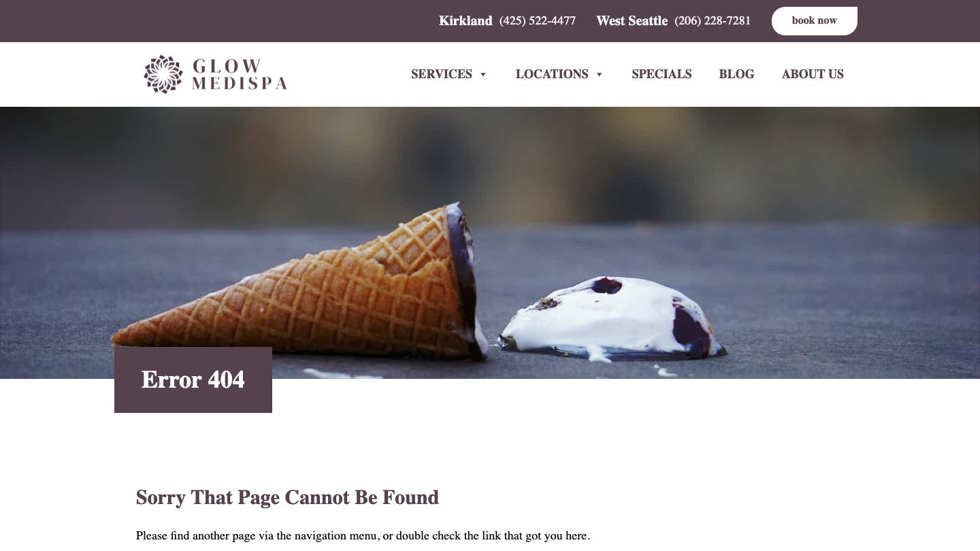Viewport: 980px width, 551px height.
Task: Open the Locations menu item
Action: 552,74
